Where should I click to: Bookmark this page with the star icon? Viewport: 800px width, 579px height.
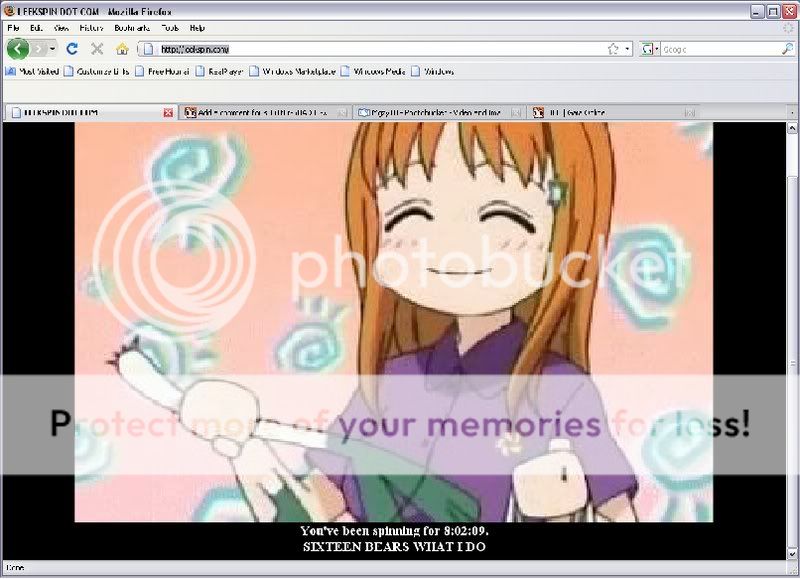(x=612, y=49)
